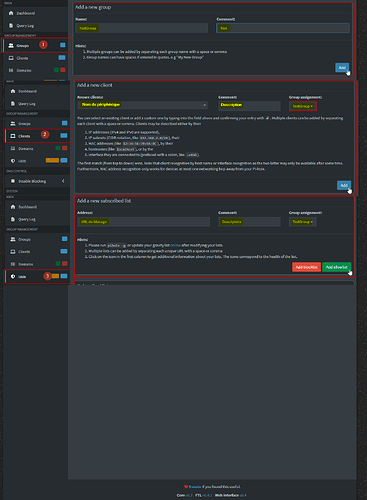
Task: Click Groups people icon in sidebar with Lists active
Action: tap(13, 239)
